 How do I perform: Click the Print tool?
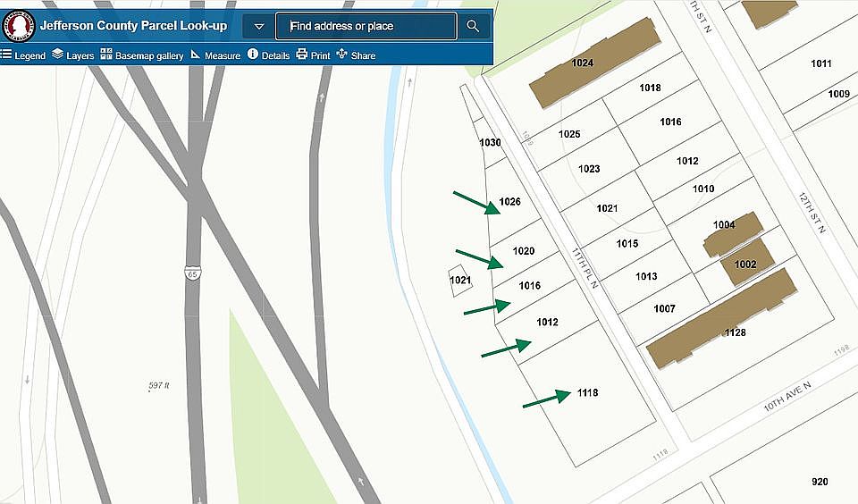tap(313, 55)
